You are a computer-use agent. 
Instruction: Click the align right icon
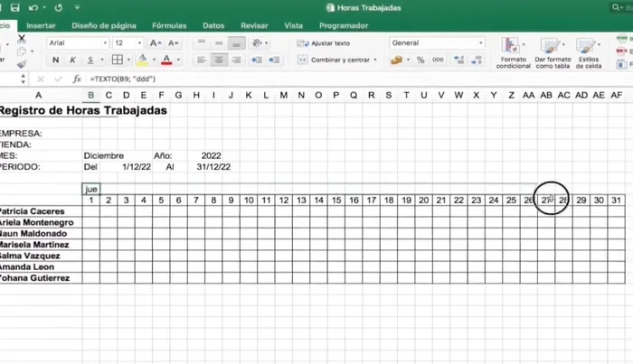click(x=237, y=60)
